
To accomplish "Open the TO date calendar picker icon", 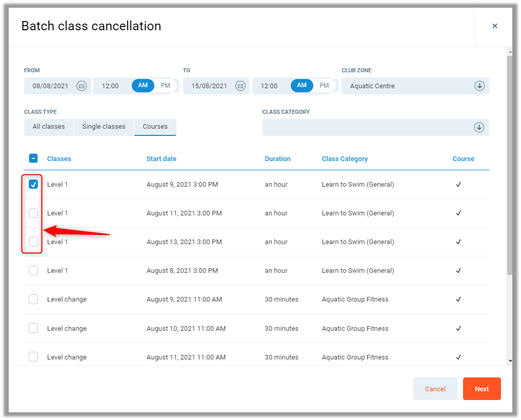I will [x=240, y=86].
